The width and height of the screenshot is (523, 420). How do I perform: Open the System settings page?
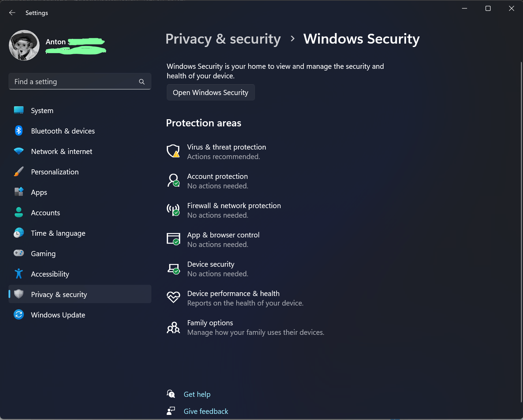[80, 110]
